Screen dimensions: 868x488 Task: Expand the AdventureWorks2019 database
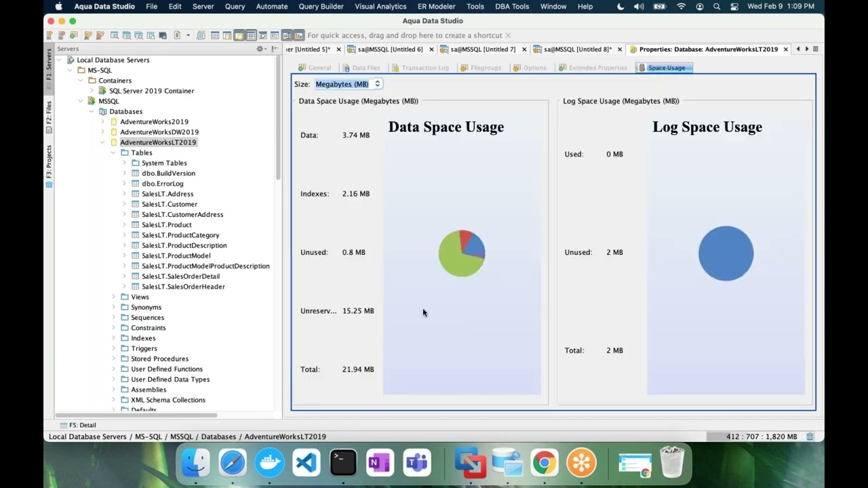tap(102, 122)
